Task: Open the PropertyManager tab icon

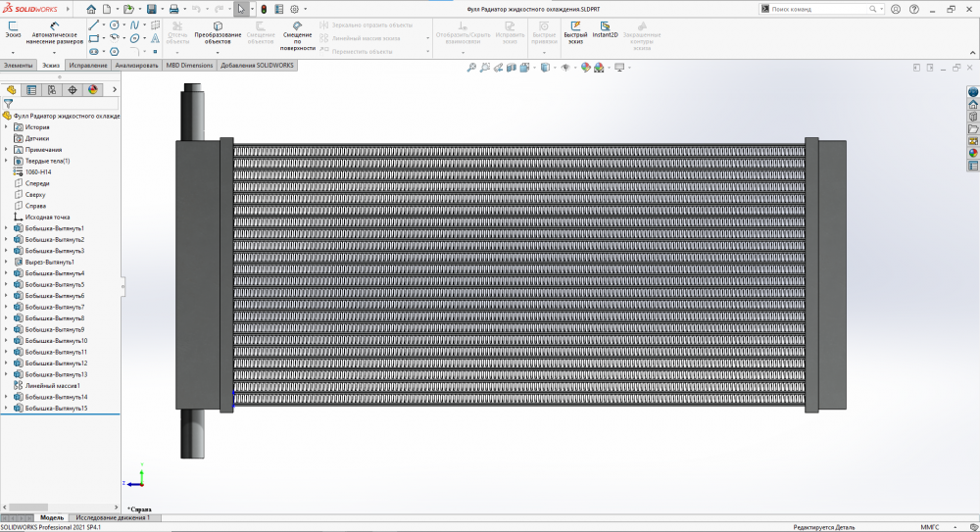Action: [x=31, y=90]
